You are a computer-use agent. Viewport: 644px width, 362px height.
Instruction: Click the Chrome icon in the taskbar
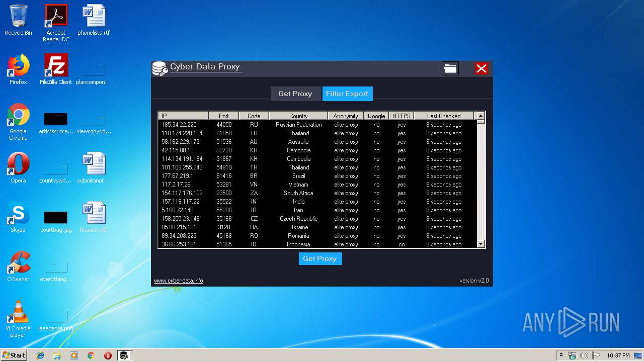point(91,355)
